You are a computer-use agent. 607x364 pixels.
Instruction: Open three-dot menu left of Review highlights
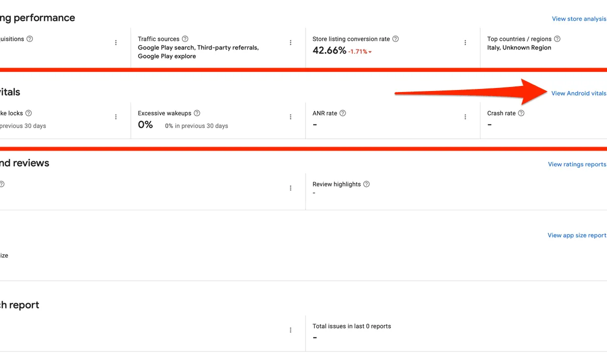click(x=290, y=188)
